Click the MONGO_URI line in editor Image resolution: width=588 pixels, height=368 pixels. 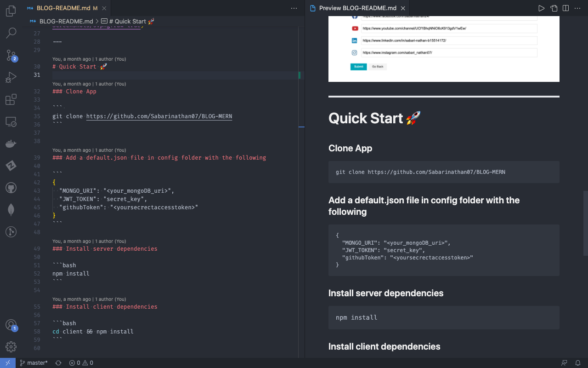point(117,191)
